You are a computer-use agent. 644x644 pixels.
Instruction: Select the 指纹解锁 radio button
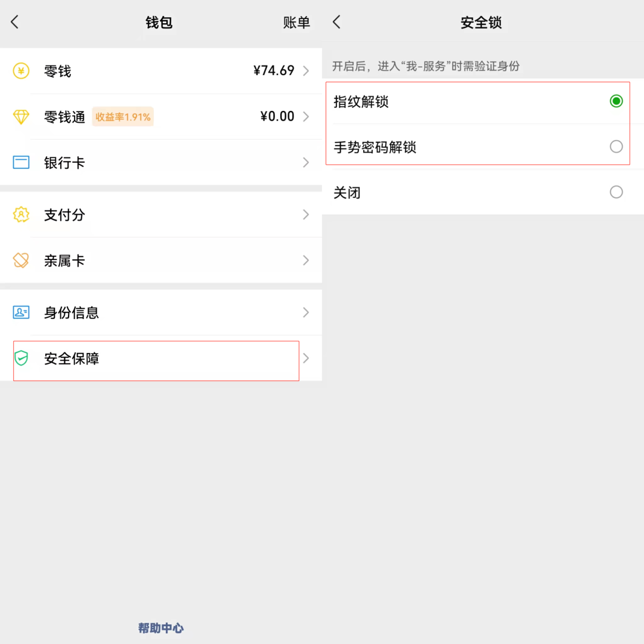click(x=616, y=101)
